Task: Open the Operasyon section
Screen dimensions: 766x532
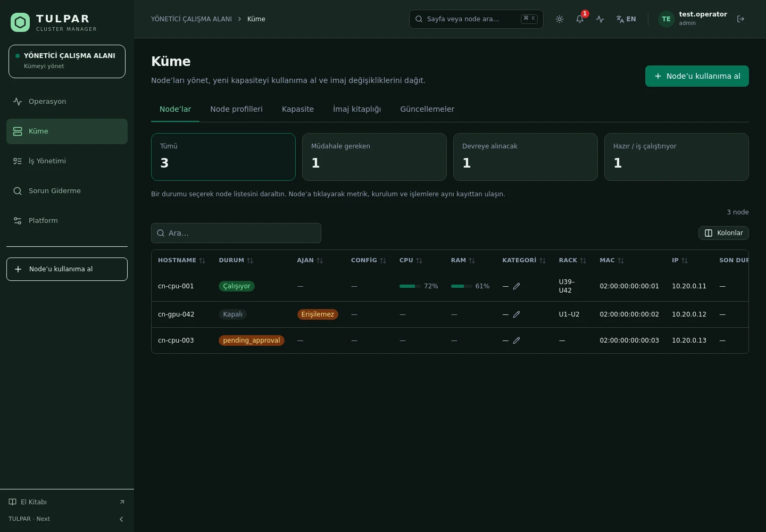Action: click(67, 102)
